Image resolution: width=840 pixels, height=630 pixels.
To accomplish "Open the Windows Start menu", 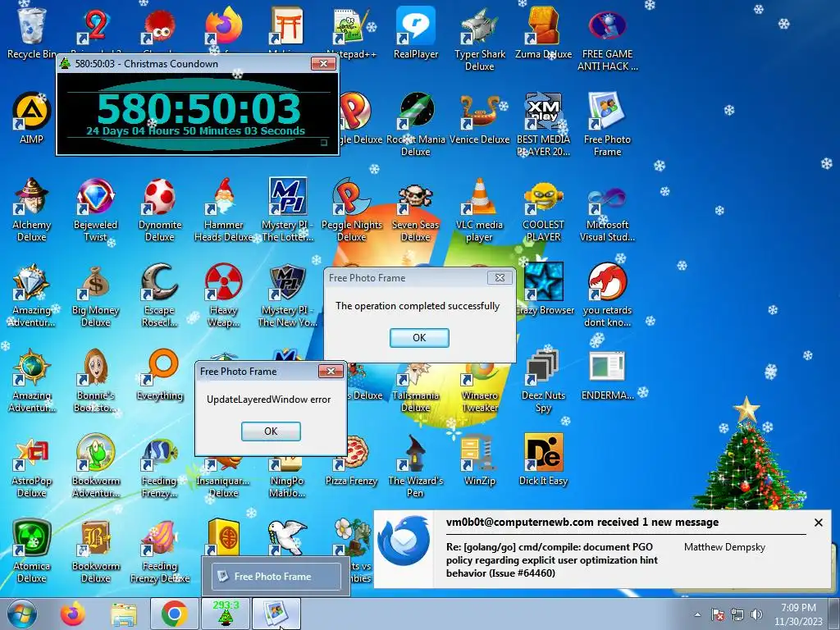I will click(21, 614).
